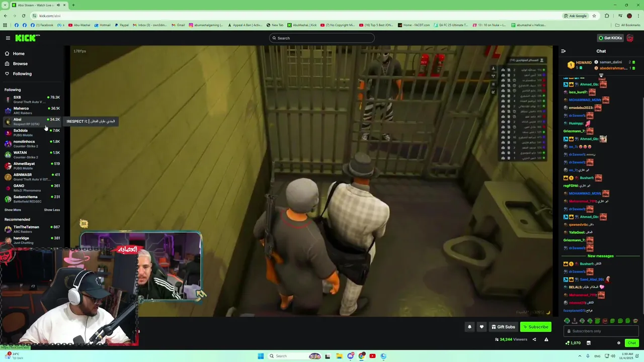Collapse list with Show Less

click(52, 210)
